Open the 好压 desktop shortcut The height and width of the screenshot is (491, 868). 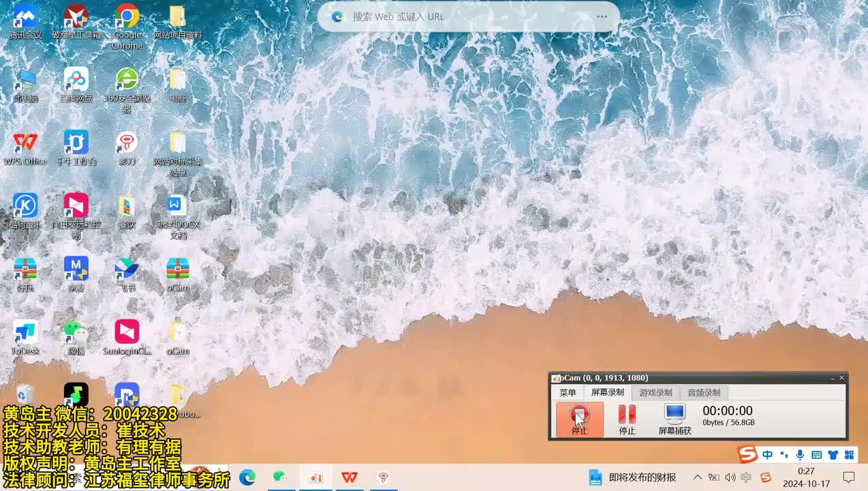25,275
